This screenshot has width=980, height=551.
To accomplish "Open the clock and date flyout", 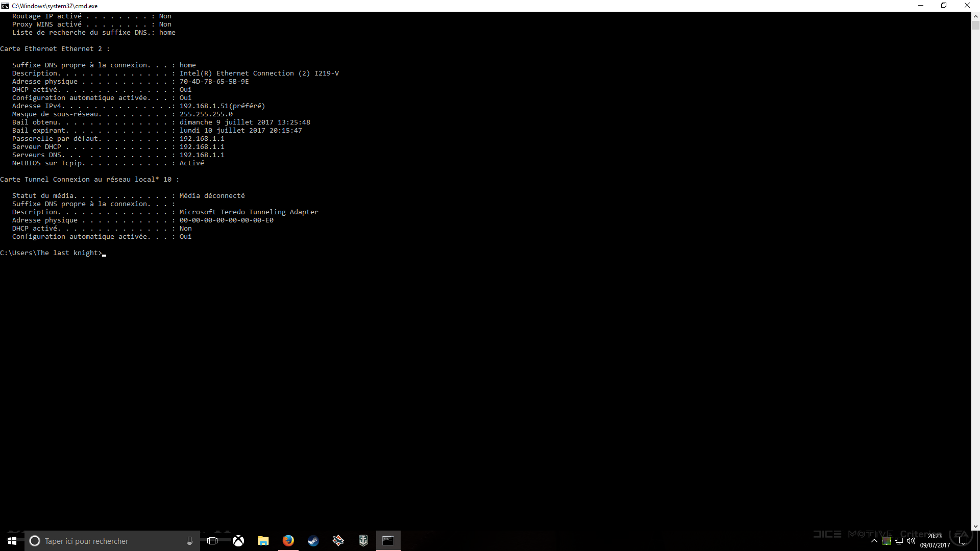I will coord(935,541).
